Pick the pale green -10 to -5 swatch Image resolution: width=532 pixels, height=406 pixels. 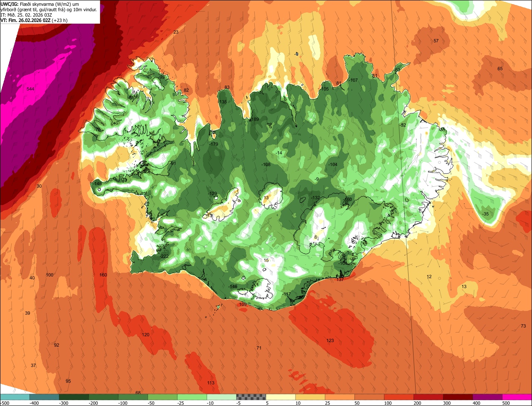click(x=222, y=397)
